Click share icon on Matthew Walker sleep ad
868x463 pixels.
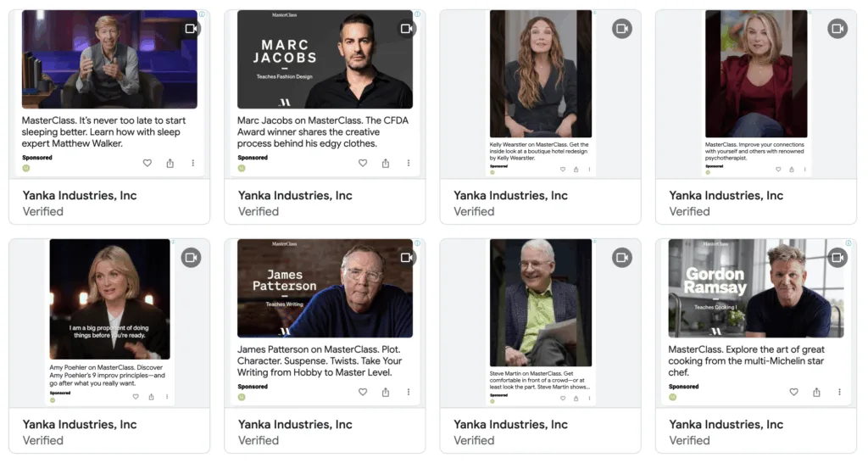pos(170,163)
